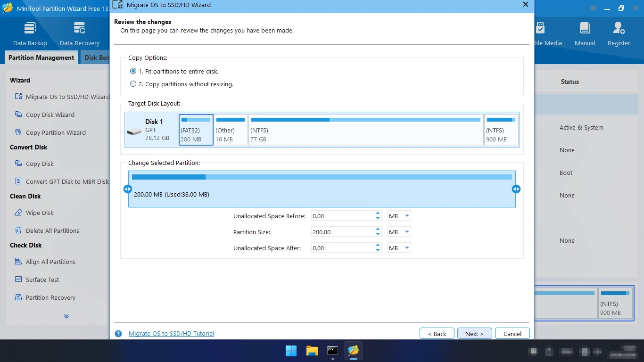Click the Back button
This screenshot has width=644, height=362.
(437, 333)
